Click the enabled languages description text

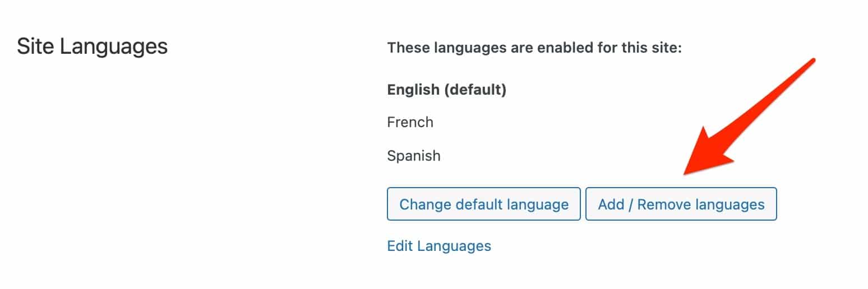tap(534, 48)
